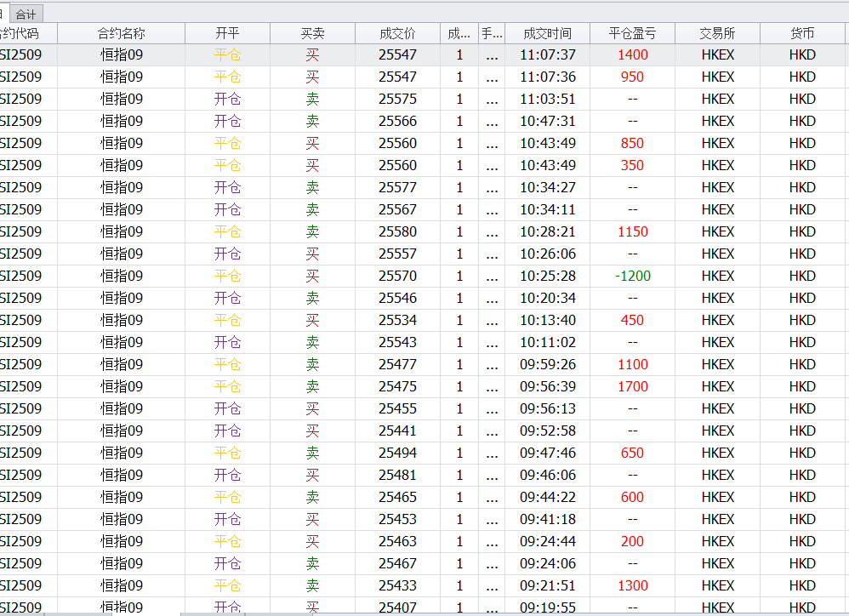Click the -1200 loss value
This screenshot has width=849, height=616.
click(632, 276)
